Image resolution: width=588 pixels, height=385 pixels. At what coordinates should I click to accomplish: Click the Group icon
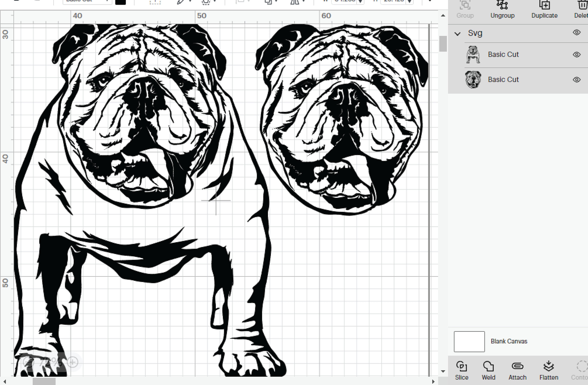[x=465, y=5]
